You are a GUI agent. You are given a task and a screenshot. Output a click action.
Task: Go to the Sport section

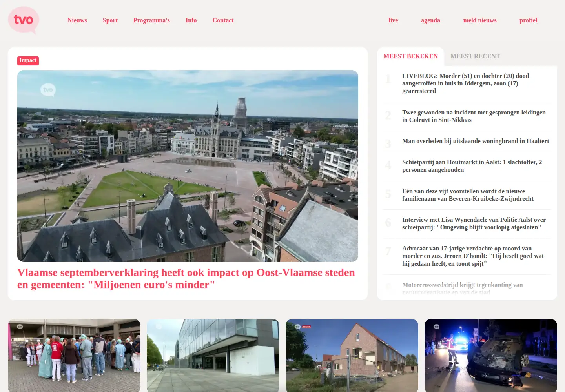[110, 20]
